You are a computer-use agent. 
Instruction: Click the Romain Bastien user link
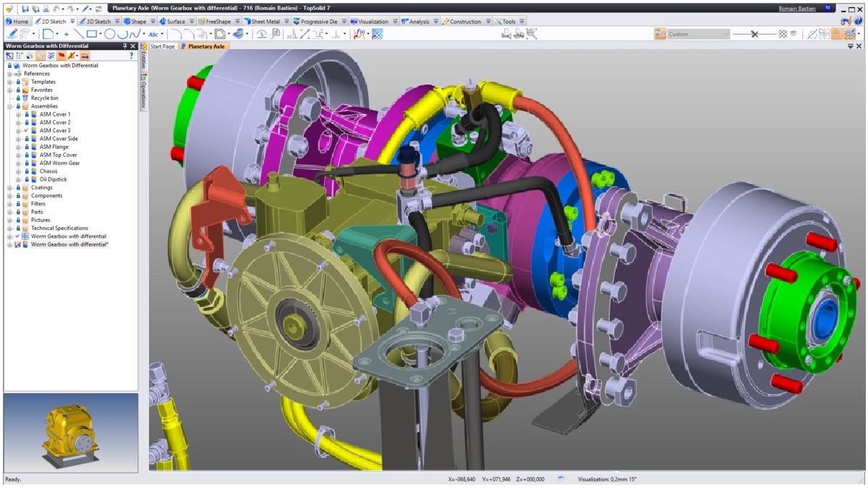tap(796, 7)
